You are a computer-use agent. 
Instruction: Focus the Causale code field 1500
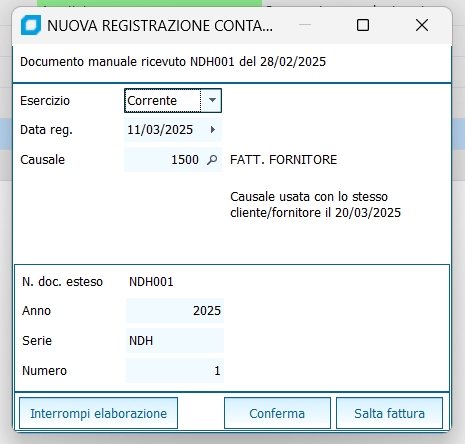point(173,160)
